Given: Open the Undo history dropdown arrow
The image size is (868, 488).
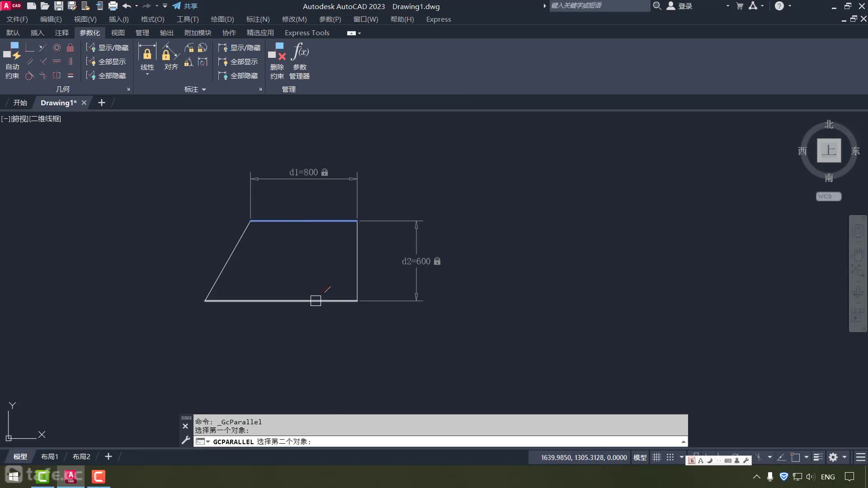Looking at the screenshot, I should 137,6.
